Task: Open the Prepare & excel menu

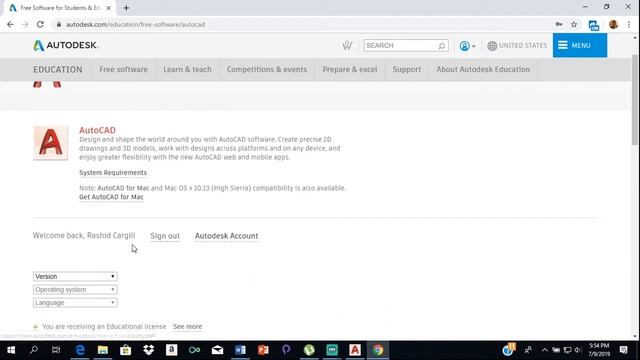Action: [350, 69]
